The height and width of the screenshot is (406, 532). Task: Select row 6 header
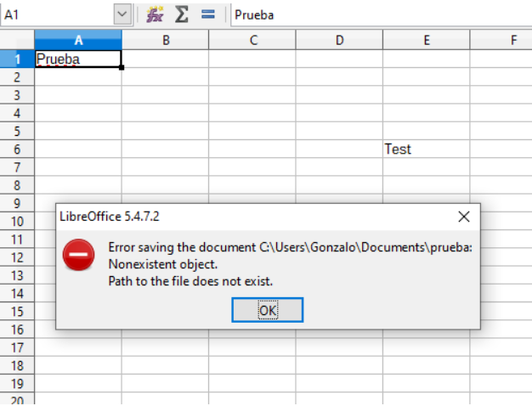pyautogui.click(x=17, y=149)
